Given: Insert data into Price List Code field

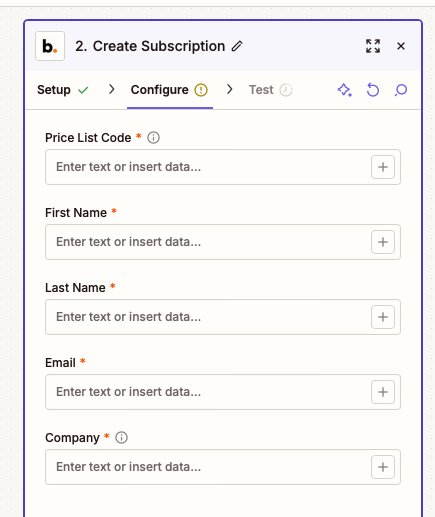Looking at the screenshot, I should coord(383,167).
